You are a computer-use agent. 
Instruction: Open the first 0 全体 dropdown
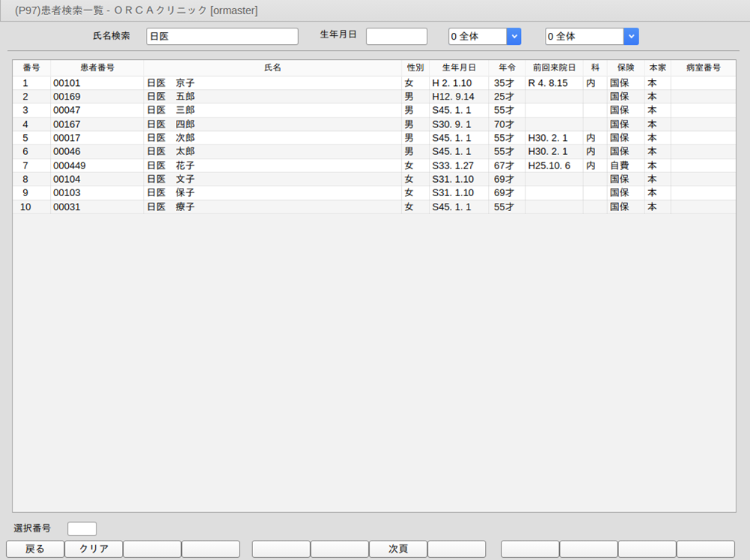(x=513, y=37)
